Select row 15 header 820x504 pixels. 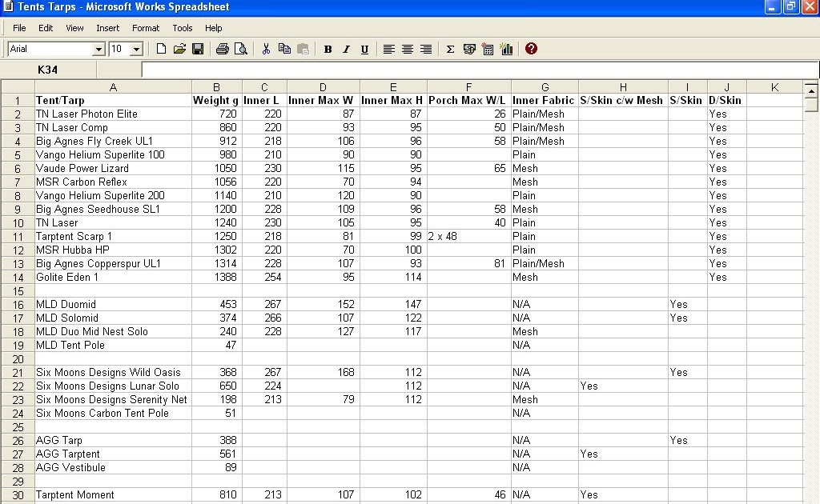(18, 291)
